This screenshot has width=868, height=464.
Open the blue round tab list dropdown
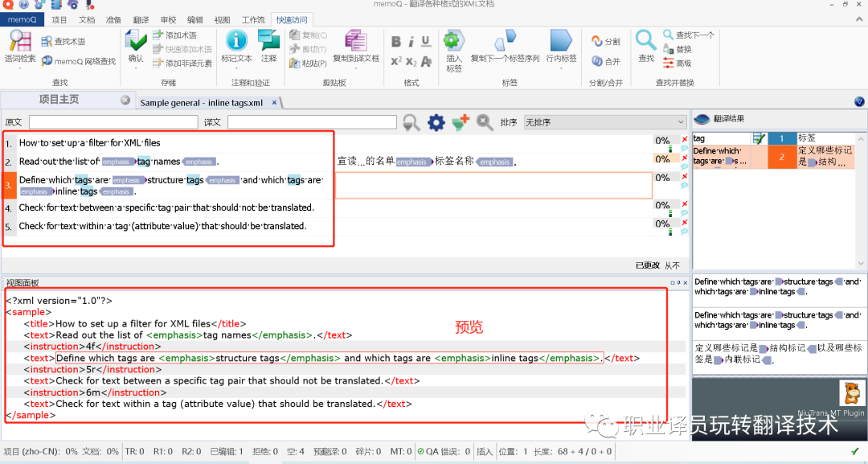859,102
